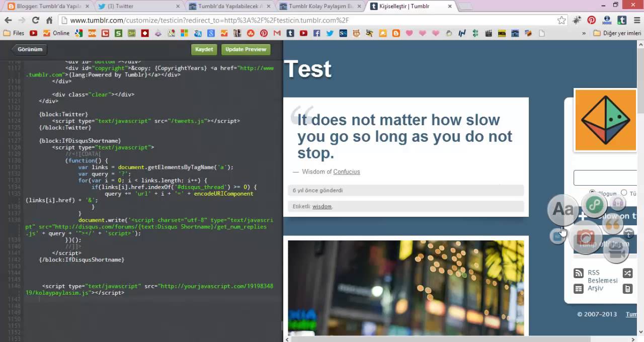This screenshot has width=644, height=342.
Task: Open the Chrome menu hamburger icon
Action: pos(636,21)
